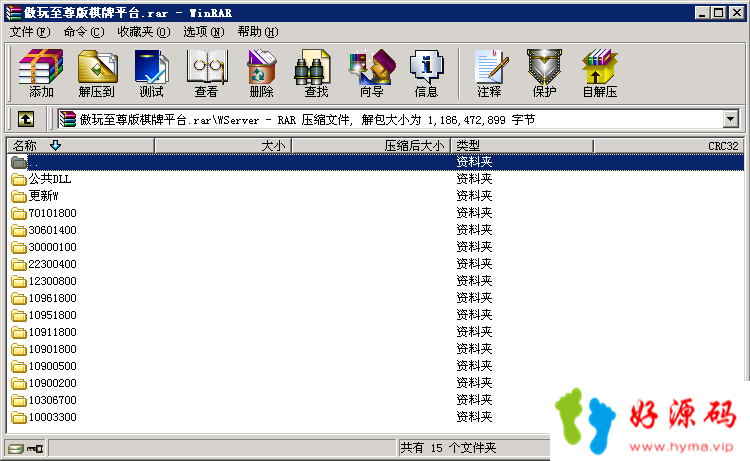
Task: Click the Extract To (解压到) icon
Action: [97, 73]
